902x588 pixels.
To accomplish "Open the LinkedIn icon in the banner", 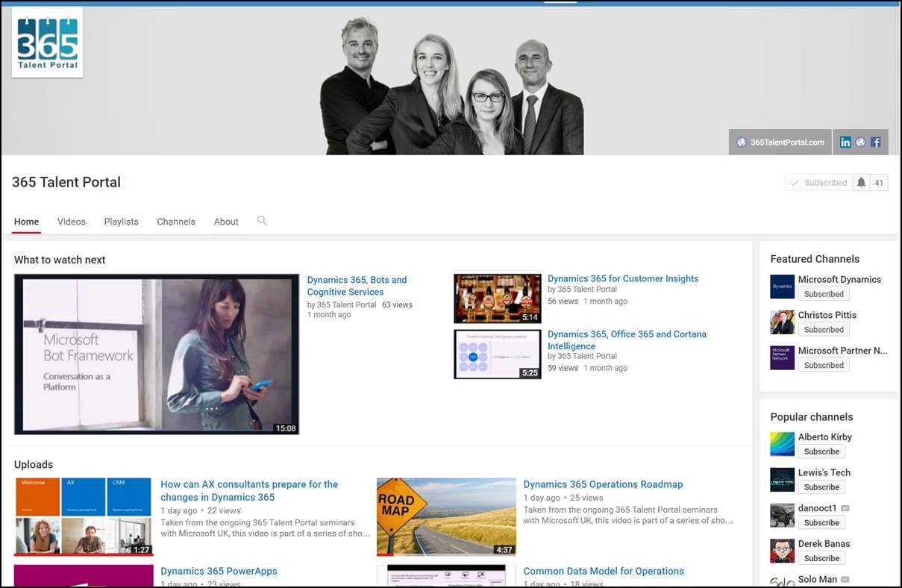I will 845,143.
